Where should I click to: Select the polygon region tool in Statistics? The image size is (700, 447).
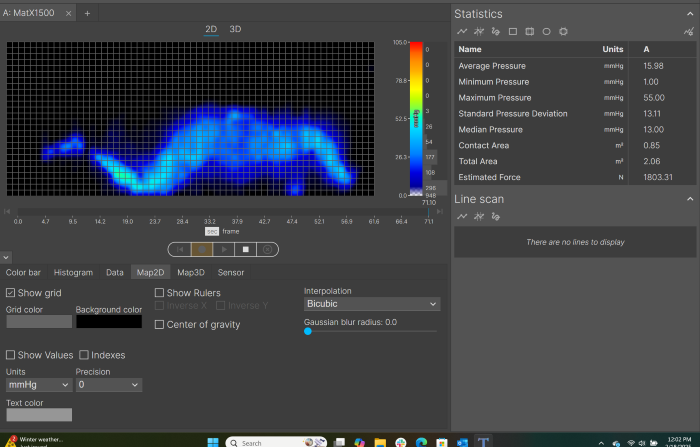point(563,31)
